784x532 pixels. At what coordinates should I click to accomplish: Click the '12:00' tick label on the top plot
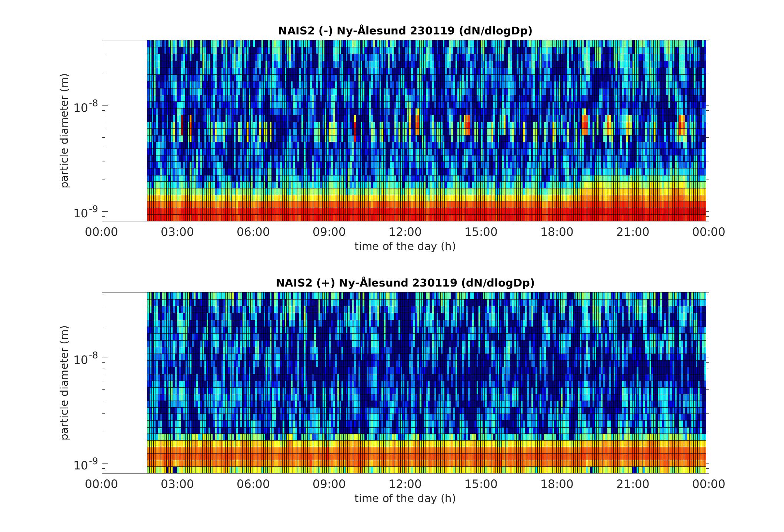pos(405,232)
